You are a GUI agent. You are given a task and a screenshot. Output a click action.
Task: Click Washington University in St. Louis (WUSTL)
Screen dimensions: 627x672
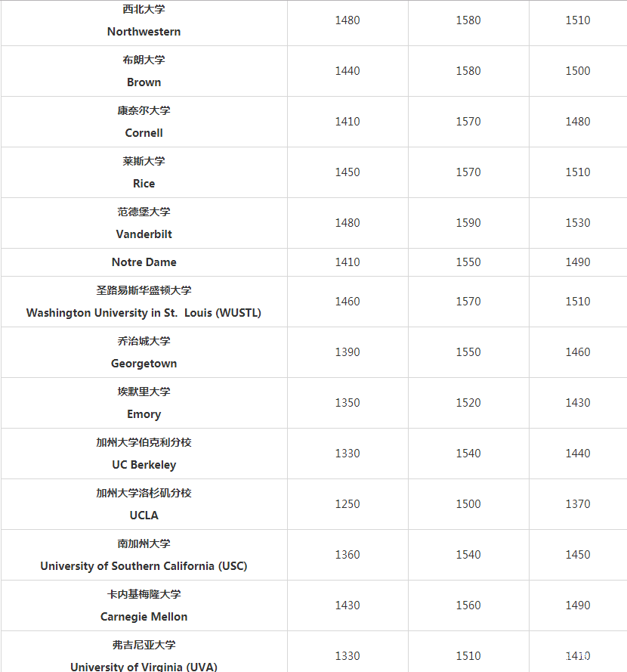coord(144,313)
